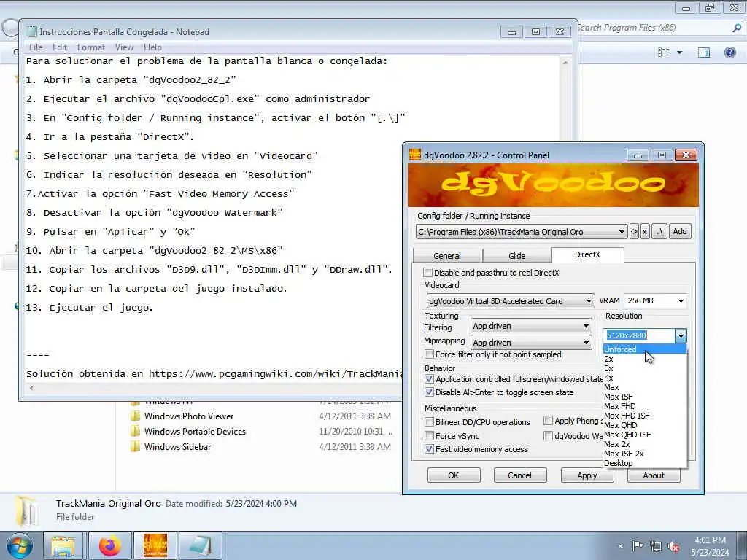Screen dimensions: 747x560
Task: Click the Notepad title bar icon
Action: point(32,32)
